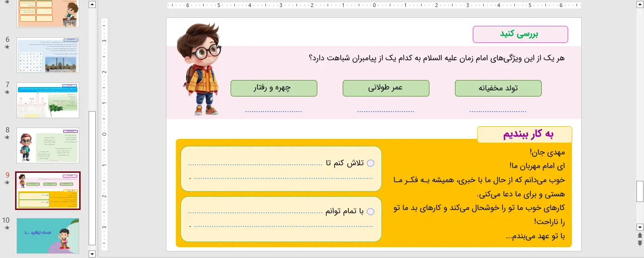Click the animation star icon under slide 7
Viewport: 644px width, 258px height.
[7, 93]
